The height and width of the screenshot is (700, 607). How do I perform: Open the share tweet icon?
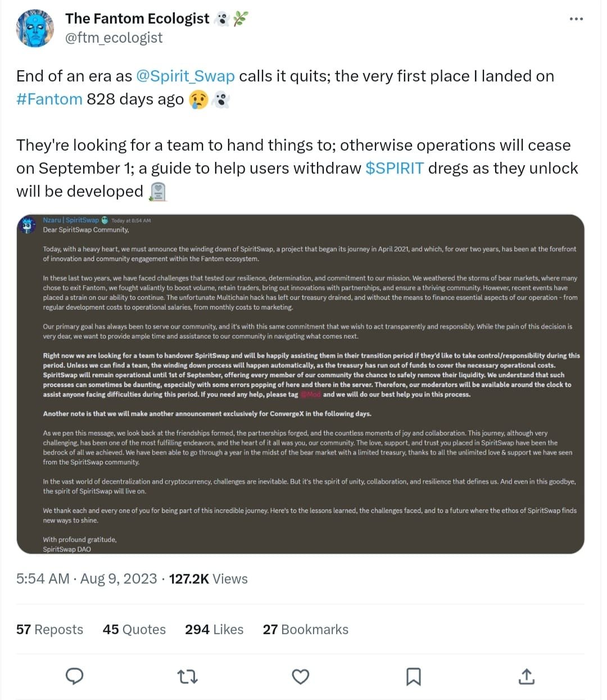coord(527,676)
